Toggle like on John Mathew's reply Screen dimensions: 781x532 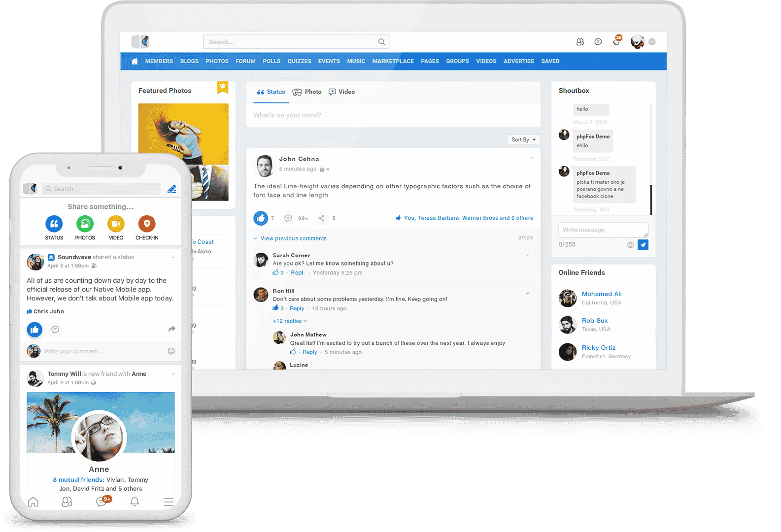(293, 352)
